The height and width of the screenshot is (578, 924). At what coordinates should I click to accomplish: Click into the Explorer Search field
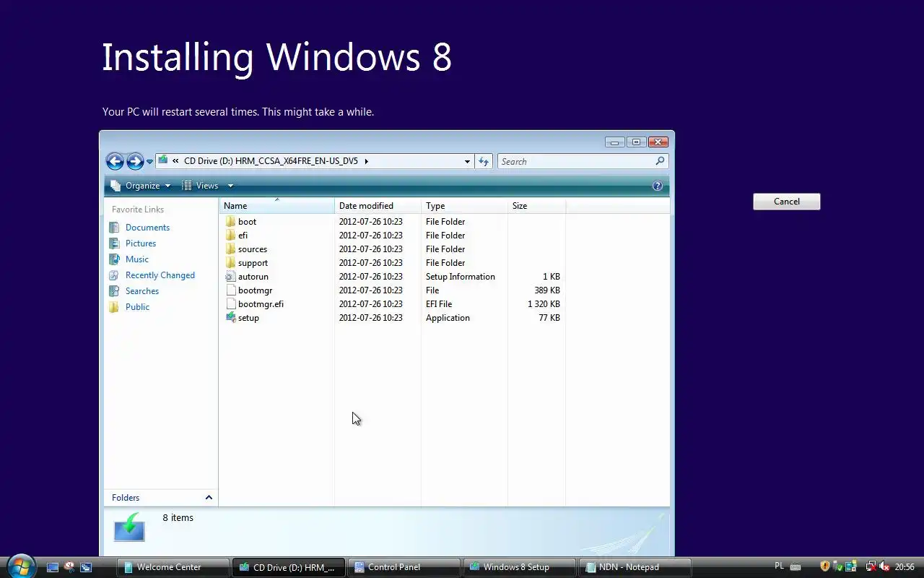(x=583, y=162)
